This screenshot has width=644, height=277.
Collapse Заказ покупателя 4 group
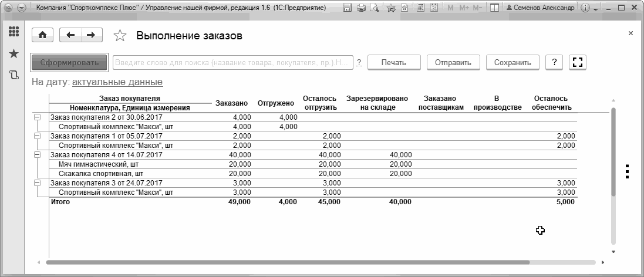pyautogui.click(x=38, y=155)
